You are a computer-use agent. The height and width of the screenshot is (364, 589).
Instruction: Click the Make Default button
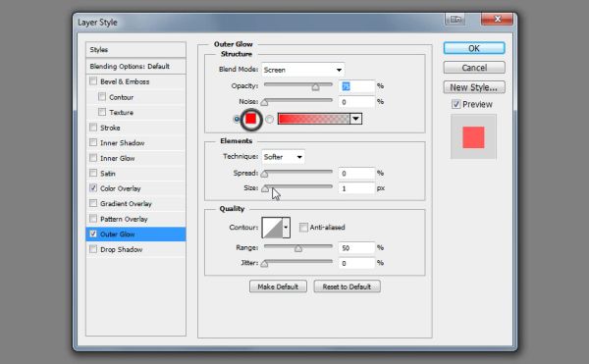(278, 286)
